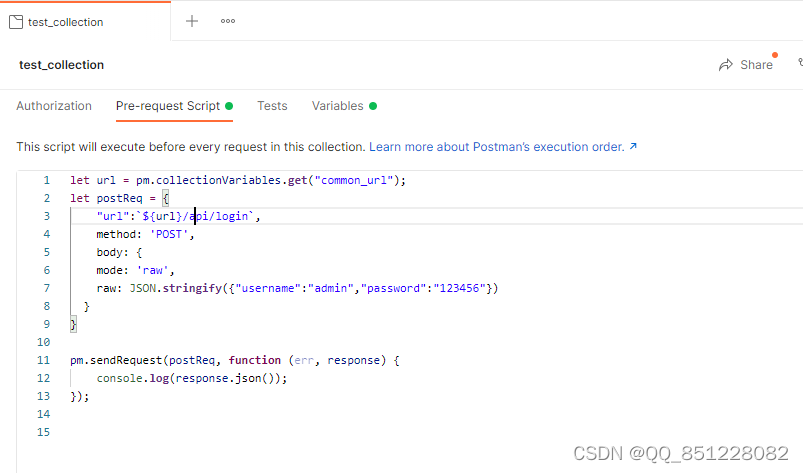Click the function keyword on line 11

tap(255, 360)
